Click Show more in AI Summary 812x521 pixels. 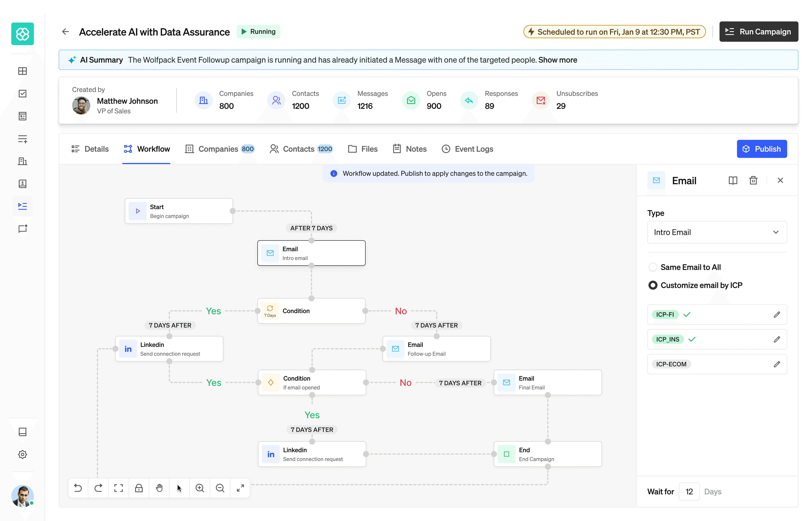pos(558,60)
